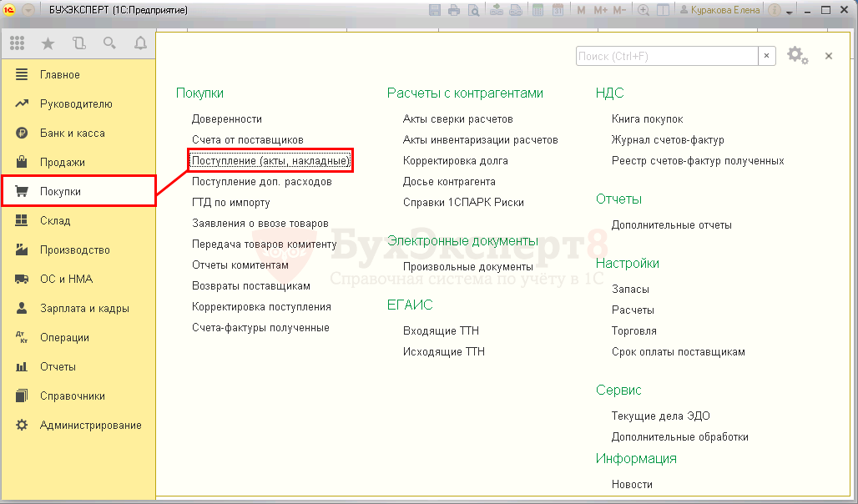Expand the 1C main menu dropdown arrow
Screen dimensions: 858x504
(x=28, y=11)
